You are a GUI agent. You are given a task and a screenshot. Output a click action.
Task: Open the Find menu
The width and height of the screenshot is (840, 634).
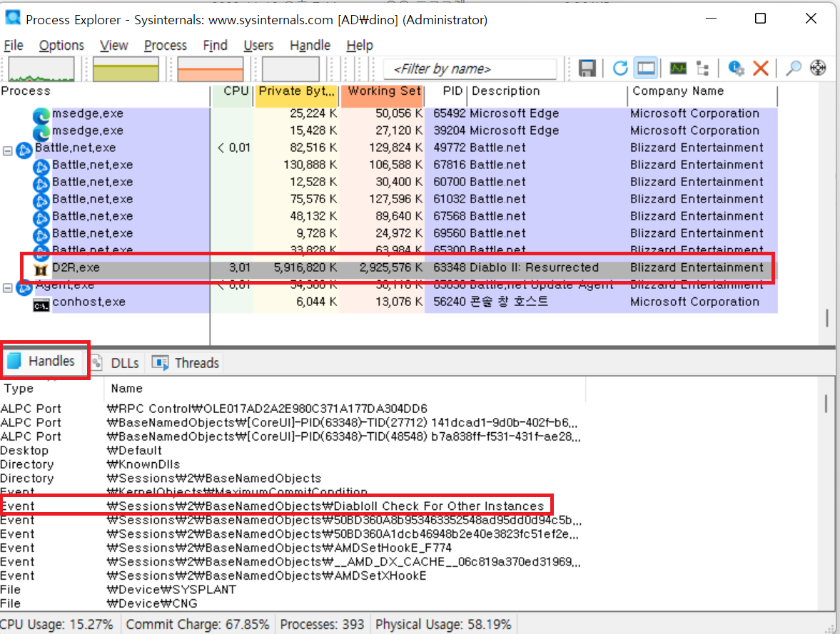pos(216,46)
